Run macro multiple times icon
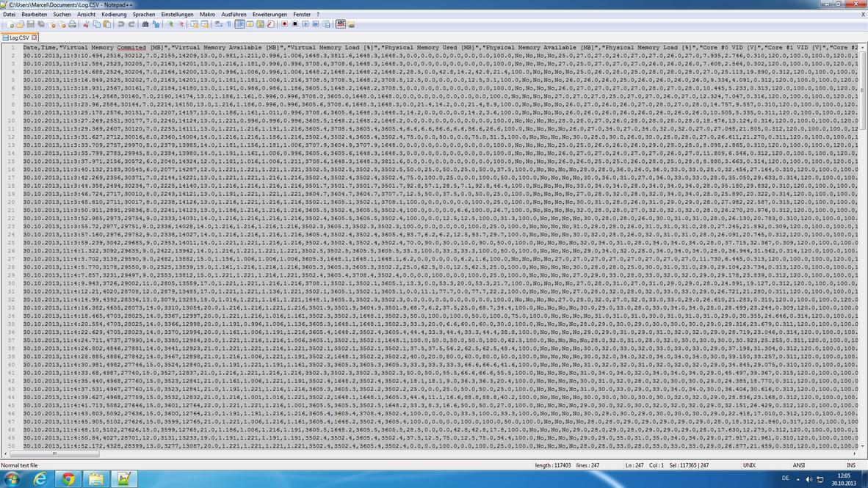The width and height of the screenshot is (868, 488). coord(316,24)
